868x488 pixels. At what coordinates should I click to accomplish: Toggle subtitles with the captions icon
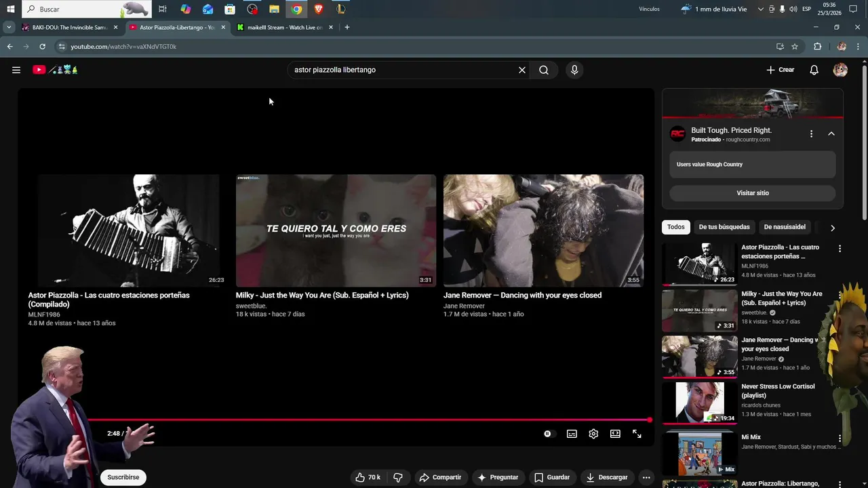572,434
